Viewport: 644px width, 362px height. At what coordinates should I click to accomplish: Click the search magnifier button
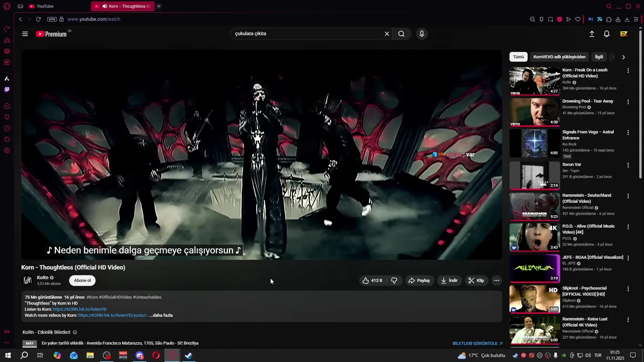pyautogui.click(x=401, y=34)
